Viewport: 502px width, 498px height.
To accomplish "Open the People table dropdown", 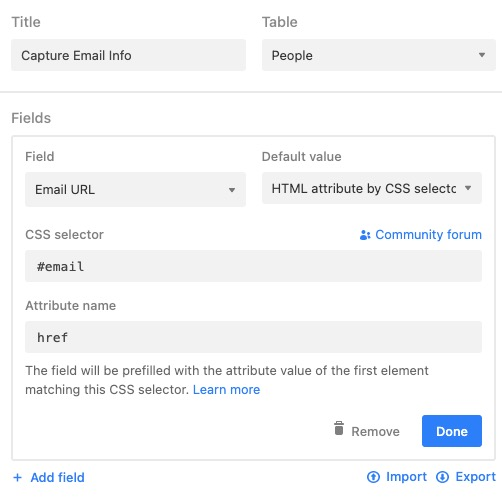I will click(x=379, y=55).
